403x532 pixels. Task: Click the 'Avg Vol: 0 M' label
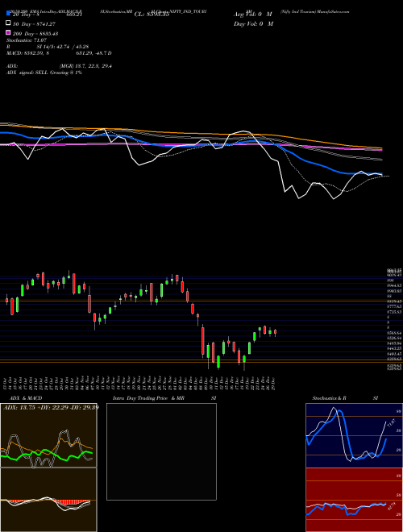(253, 15)
